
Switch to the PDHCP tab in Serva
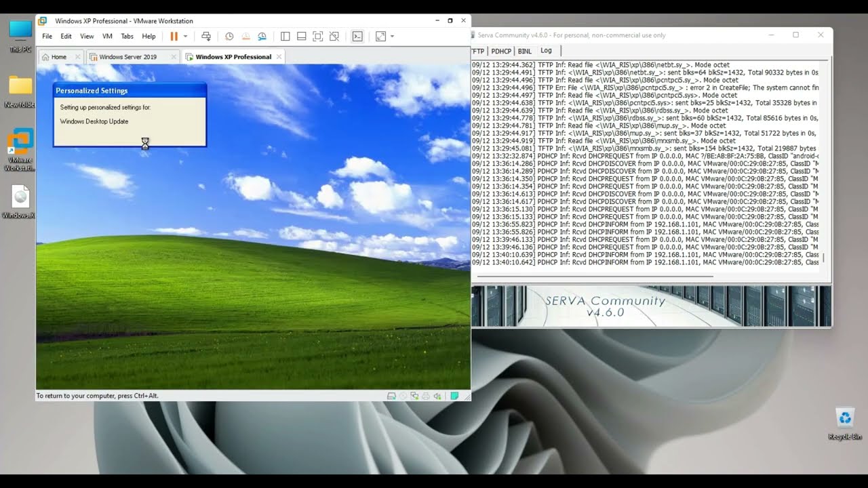click(501, 51)
